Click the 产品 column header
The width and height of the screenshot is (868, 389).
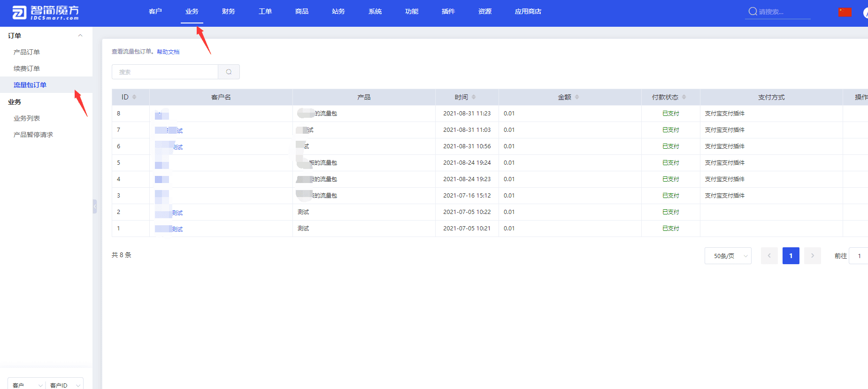tap(364, 97)
